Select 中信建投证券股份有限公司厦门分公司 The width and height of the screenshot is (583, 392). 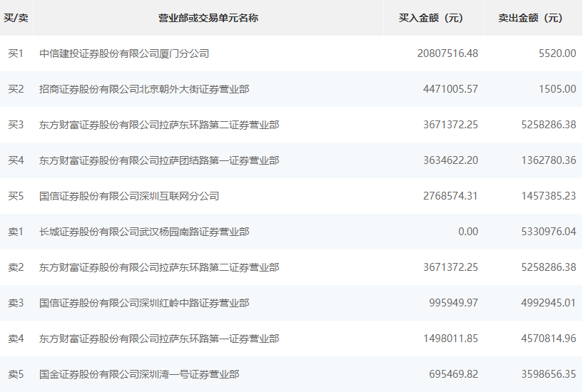point(124,53)
